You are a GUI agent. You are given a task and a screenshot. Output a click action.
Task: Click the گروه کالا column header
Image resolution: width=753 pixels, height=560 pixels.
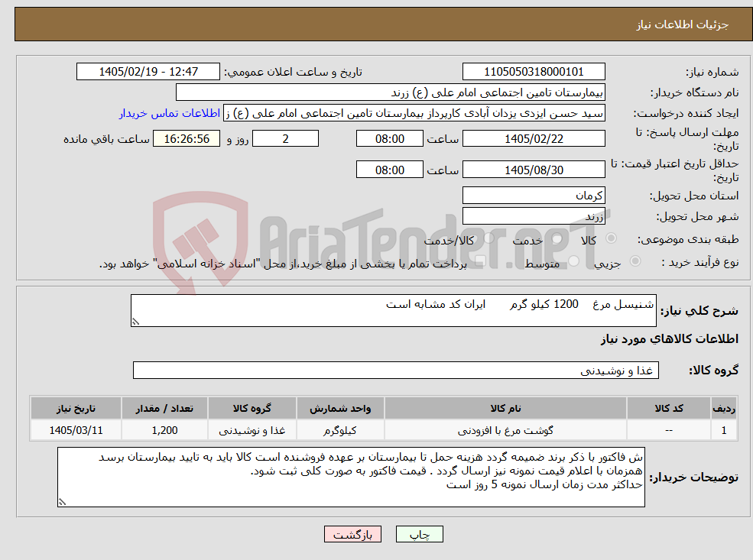252,409
